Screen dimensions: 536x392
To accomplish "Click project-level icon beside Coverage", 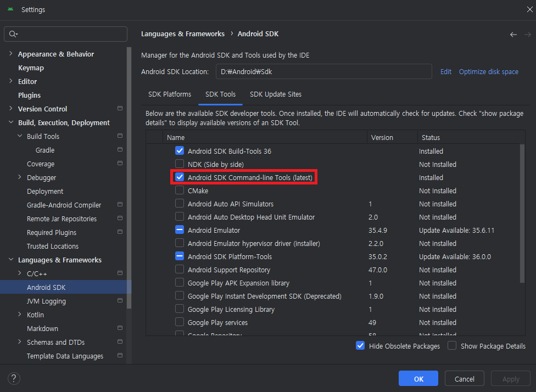I will pyautogui.click(x=120, y=163).
